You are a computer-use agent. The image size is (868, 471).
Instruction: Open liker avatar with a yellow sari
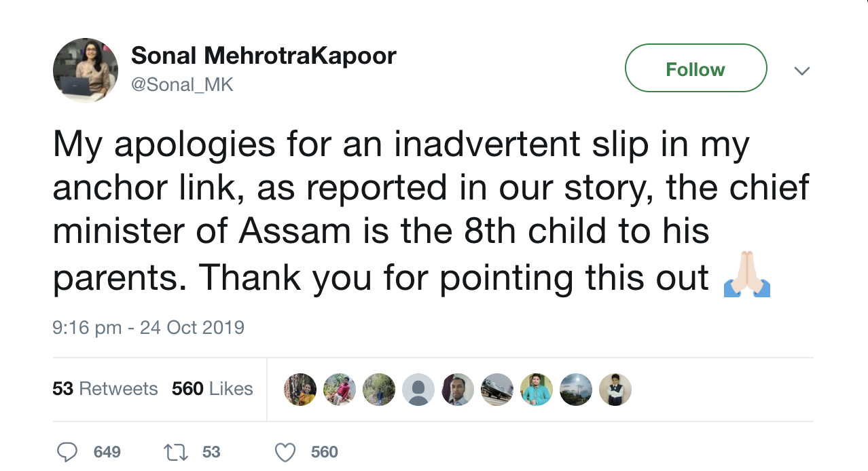(300, 390)
